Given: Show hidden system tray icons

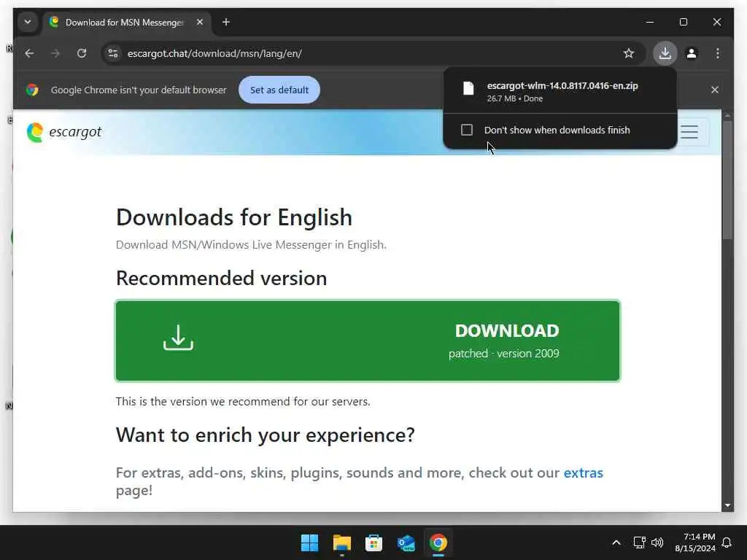Looking at the screenshot, I should coord(616,542).
